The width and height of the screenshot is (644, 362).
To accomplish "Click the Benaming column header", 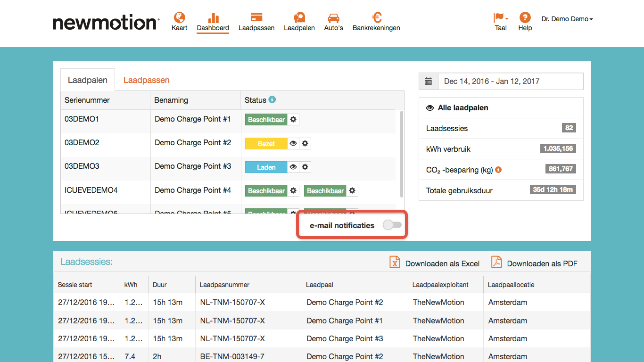I will point(196,100).
